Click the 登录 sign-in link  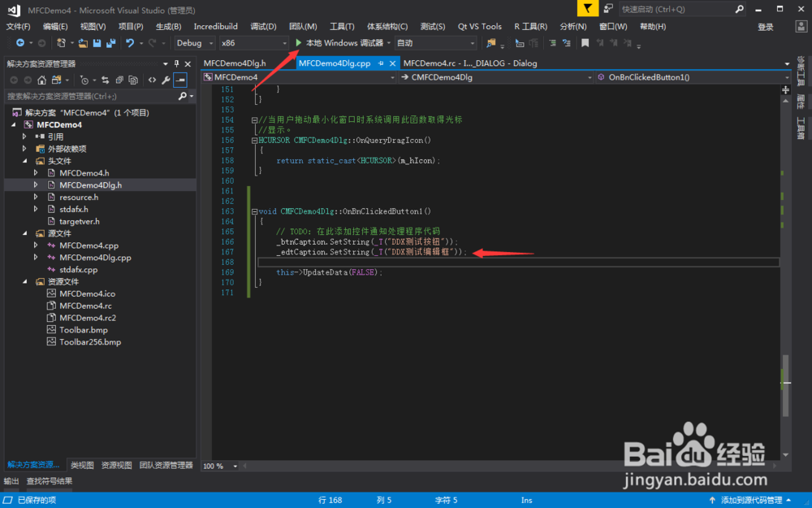(766, 27)
